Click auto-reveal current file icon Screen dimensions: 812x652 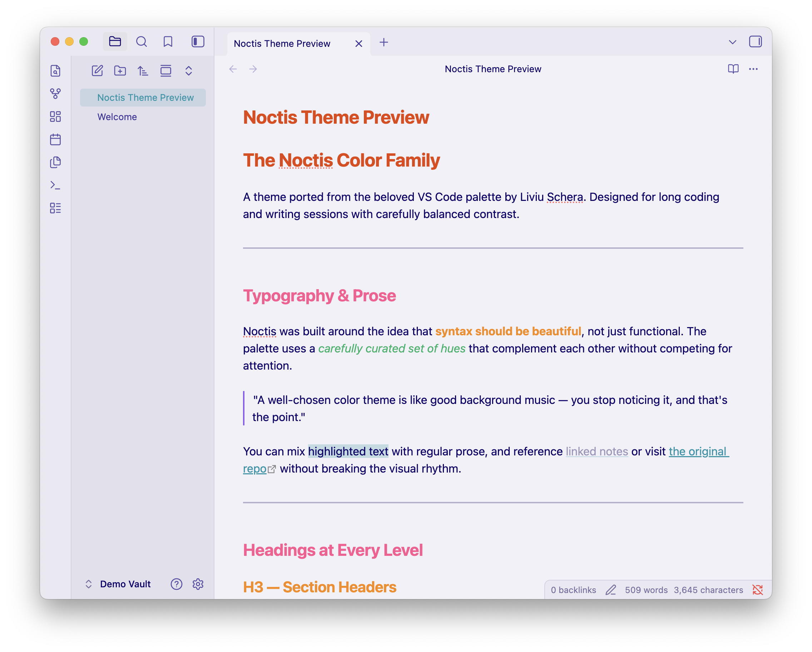[166, 70]
